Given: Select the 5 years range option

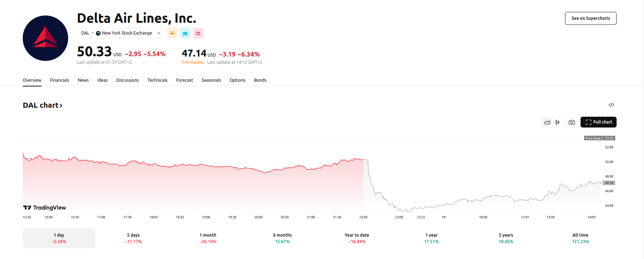Looking at the screenshot, I should 506,238.
